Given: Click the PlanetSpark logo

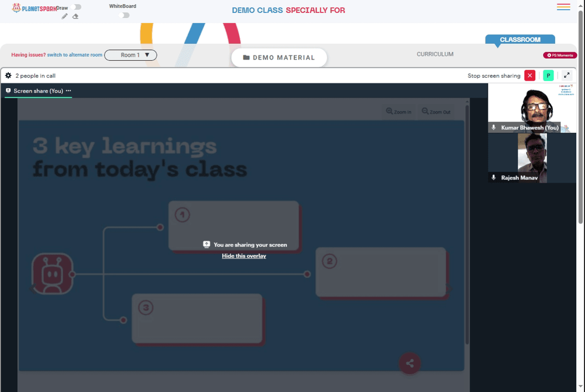Looking at the screenshot, I should [35, 8].
